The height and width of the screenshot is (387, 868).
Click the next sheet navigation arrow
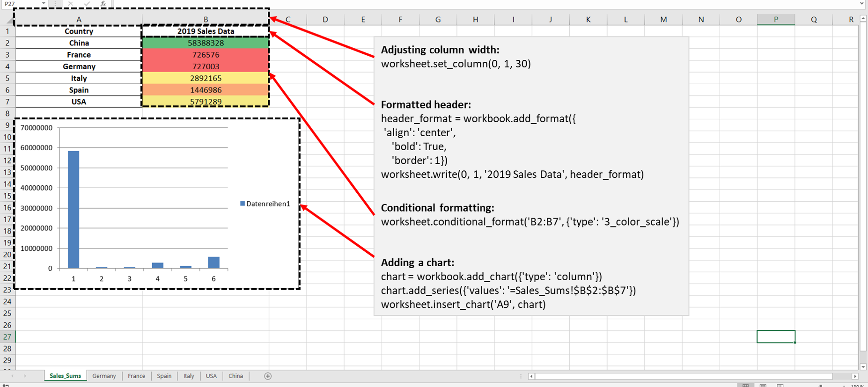coord(25,376)
